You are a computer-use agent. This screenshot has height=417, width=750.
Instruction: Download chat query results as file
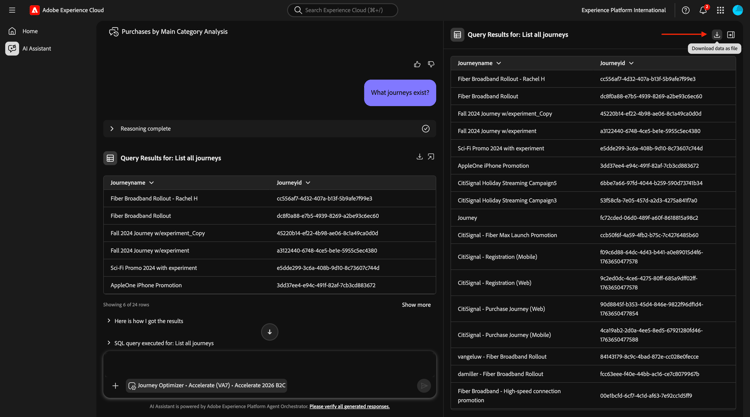pyautogui.click(x=419, y=157)
